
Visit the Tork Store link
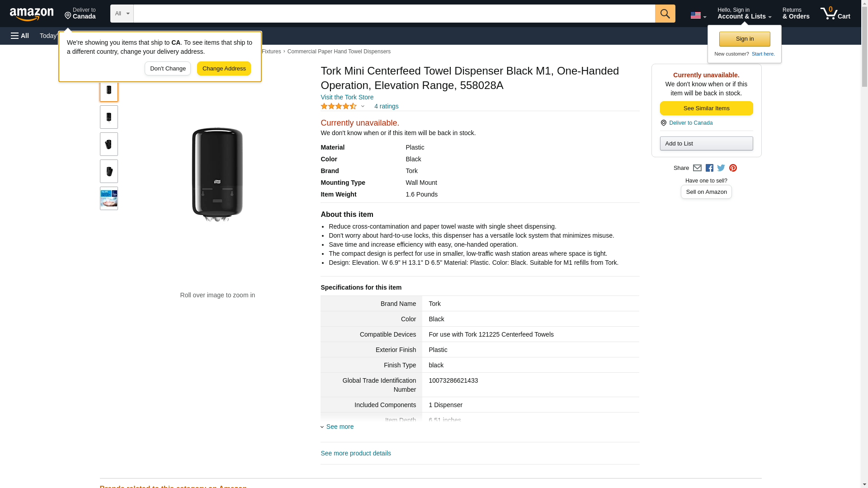pyautogui.click(x=347, y=97)
